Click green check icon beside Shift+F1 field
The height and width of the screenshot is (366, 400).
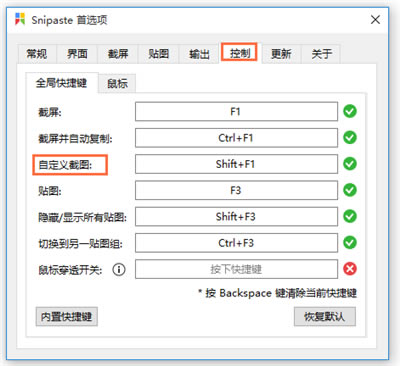pos(350,164)
